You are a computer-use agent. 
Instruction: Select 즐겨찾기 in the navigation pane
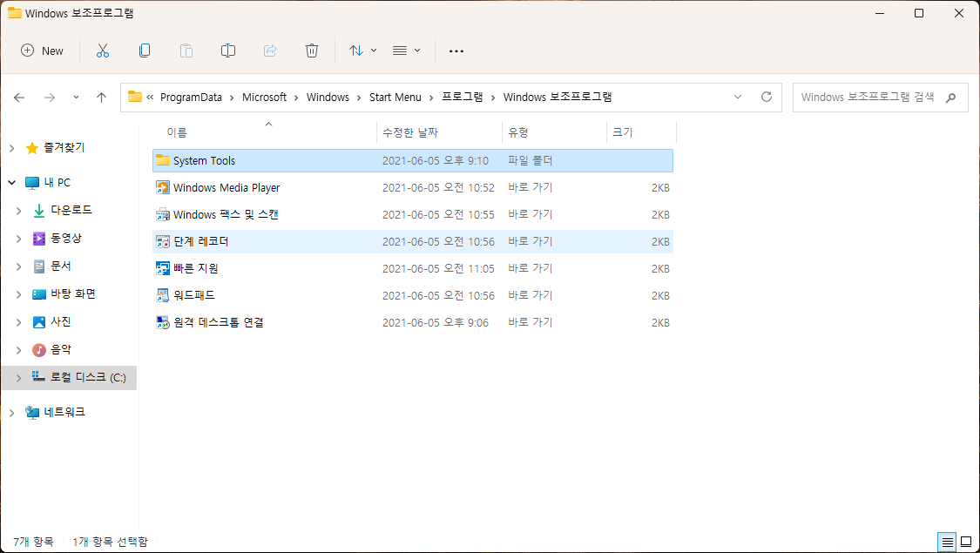point(64,148)
